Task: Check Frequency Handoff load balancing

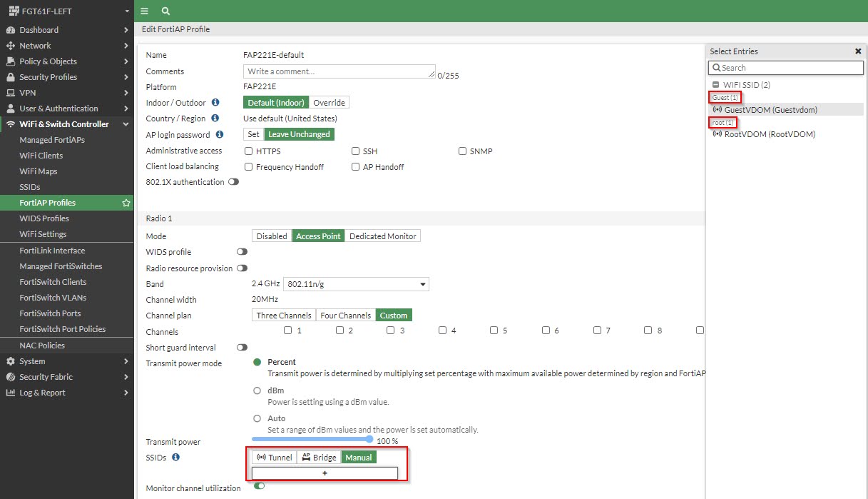Action: click(x=249, y=167)
